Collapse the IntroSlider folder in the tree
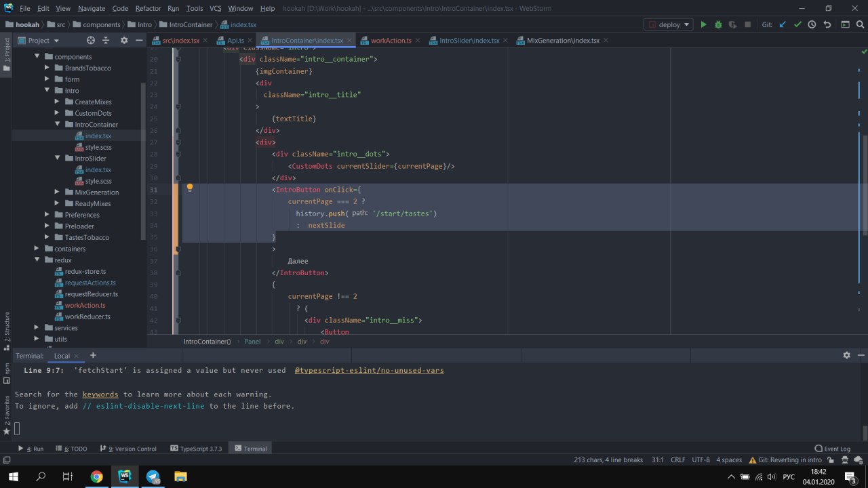The height and width of the screenshot is (488, 868). (x=58, y=159)
